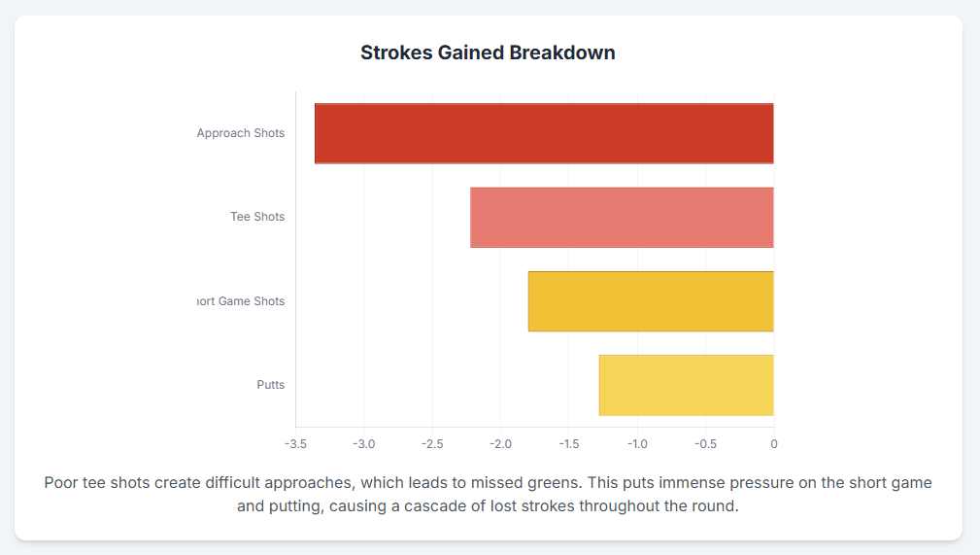Select the orange-yellow Short Game Shots bar

click(x=651, y=301)
